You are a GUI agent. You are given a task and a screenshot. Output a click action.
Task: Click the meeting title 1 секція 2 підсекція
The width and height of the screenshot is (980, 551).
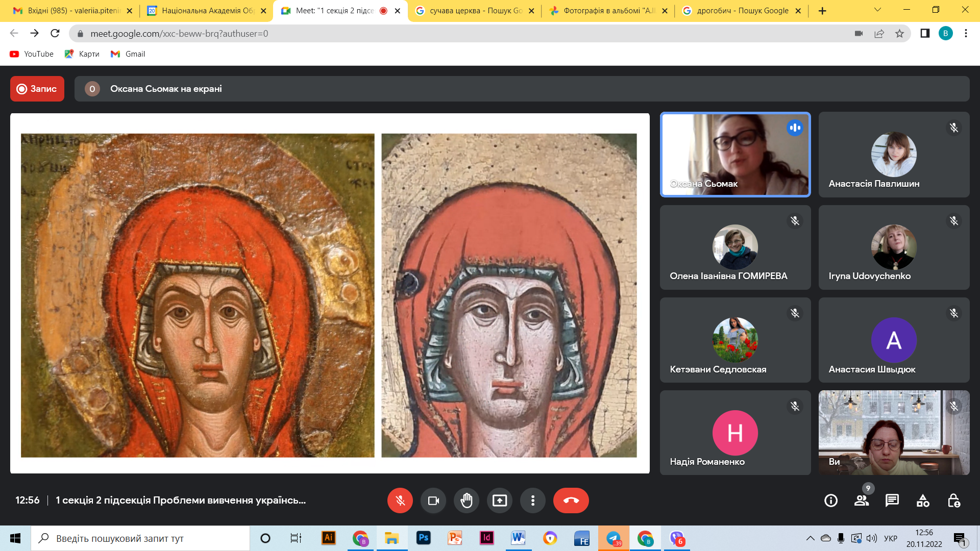coord(181,500)
